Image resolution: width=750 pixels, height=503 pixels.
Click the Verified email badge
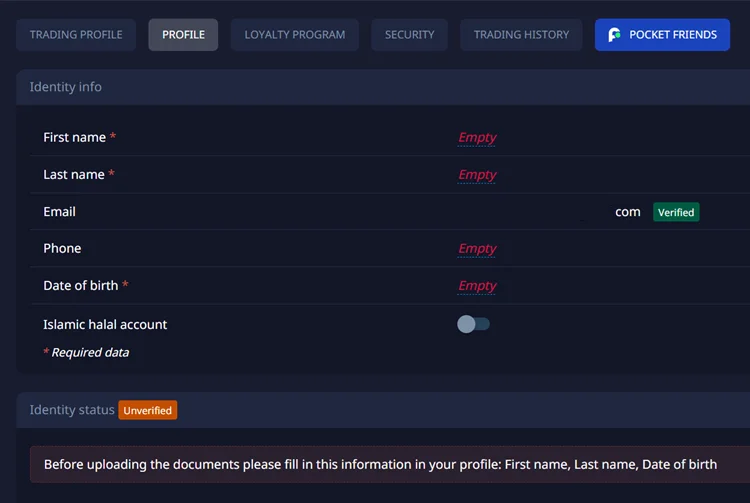point(676,212)
